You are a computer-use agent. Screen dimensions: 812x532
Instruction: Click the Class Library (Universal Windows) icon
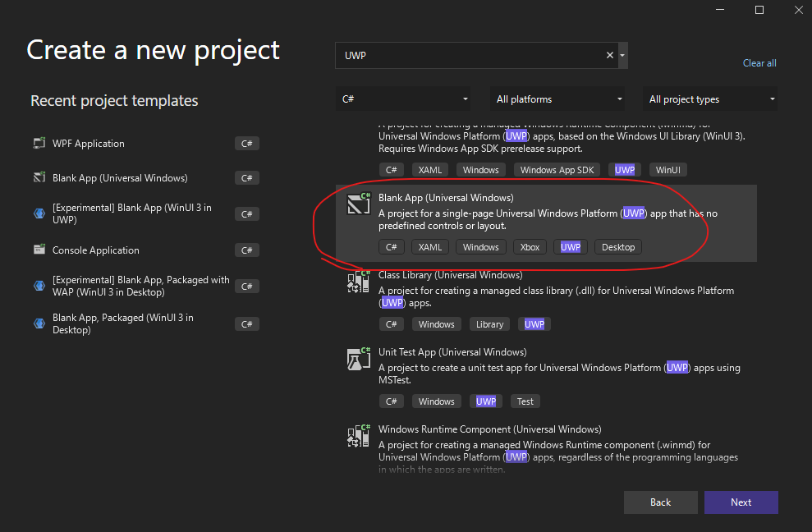[x=358, y=282]
